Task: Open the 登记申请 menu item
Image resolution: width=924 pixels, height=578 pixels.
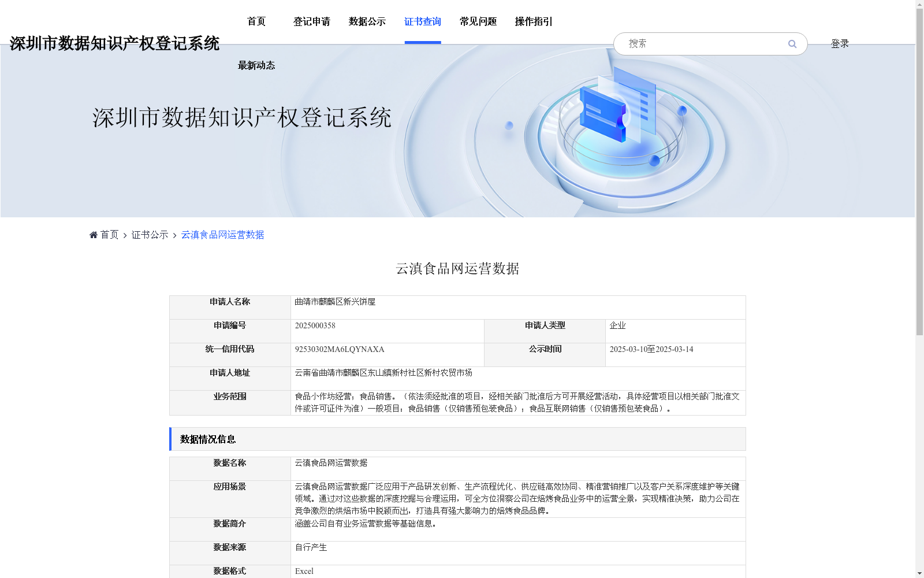Action: pos(312,21)
